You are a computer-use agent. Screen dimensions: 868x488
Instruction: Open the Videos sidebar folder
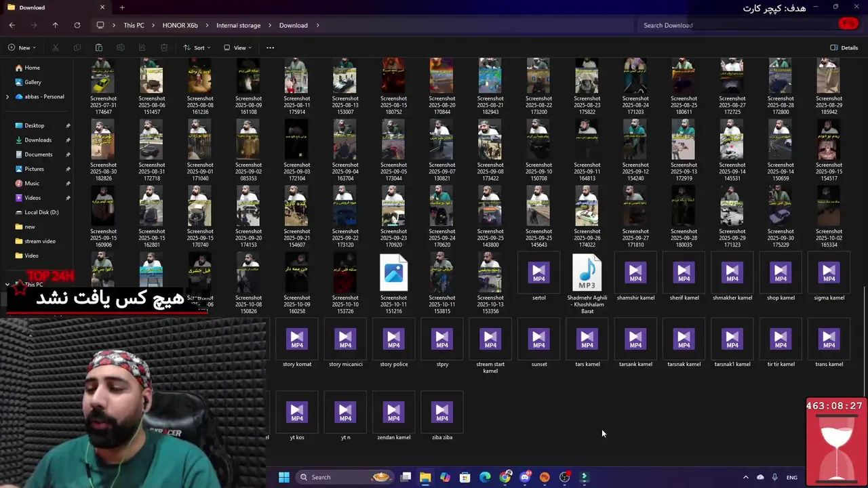pos(33,198)
